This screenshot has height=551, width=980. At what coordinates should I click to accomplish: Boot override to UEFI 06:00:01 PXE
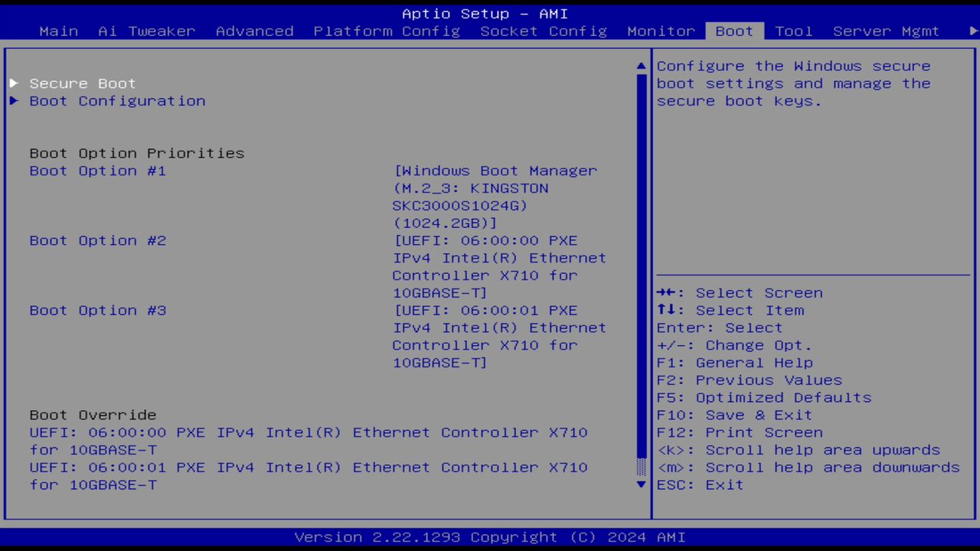[x=309, y=476]
